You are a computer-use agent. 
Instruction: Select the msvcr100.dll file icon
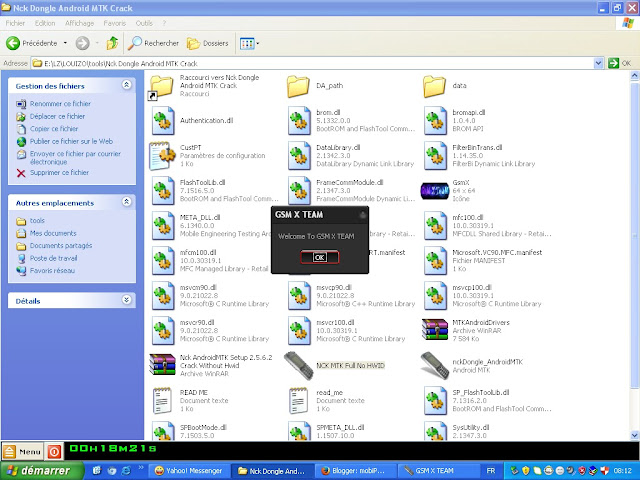[299, 331]
